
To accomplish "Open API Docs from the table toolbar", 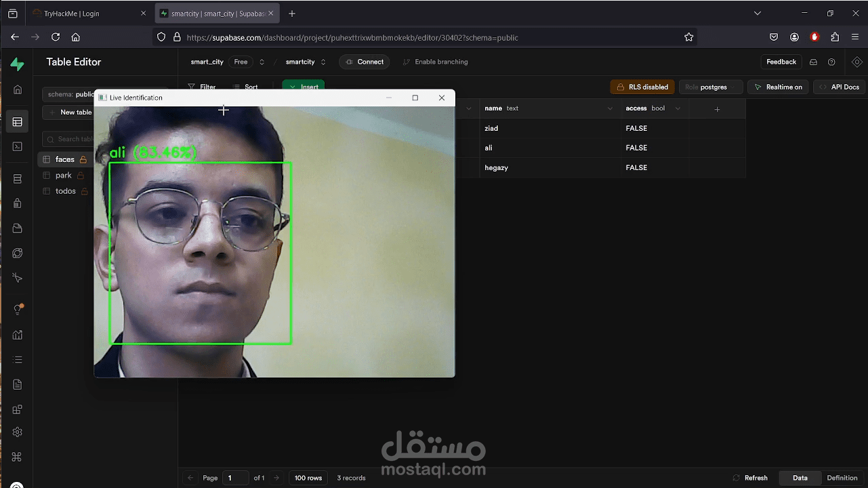I will coord(839,87).
